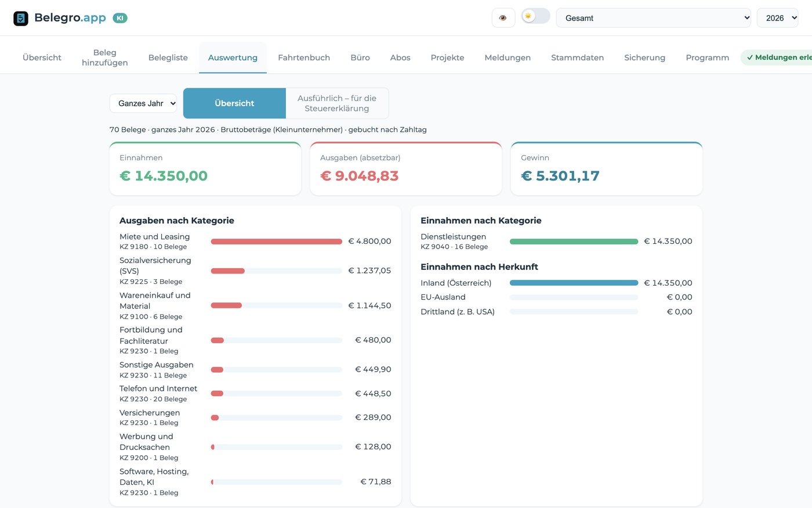Viewport: 812px width, 508px height.
Task: Open the Ganzes Jahr period dropdown
Action: click(143, 103)
